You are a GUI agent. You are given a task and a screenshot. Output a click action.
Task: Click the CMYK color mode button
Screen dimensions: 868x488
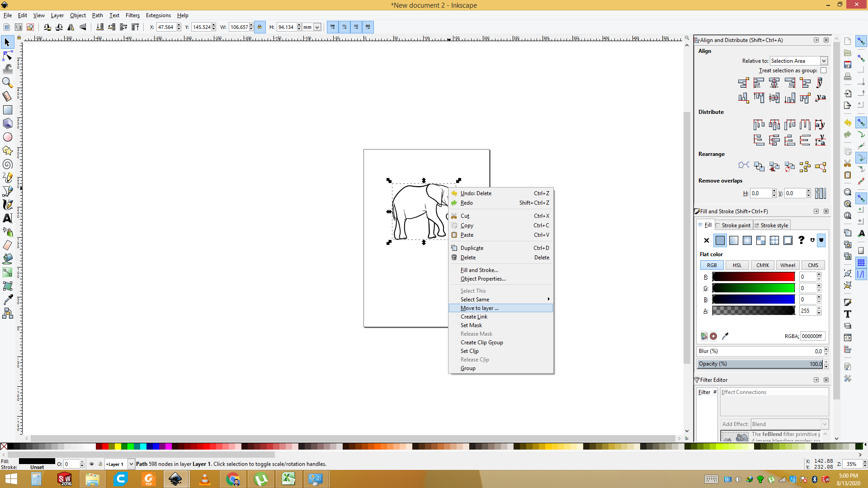762,265
